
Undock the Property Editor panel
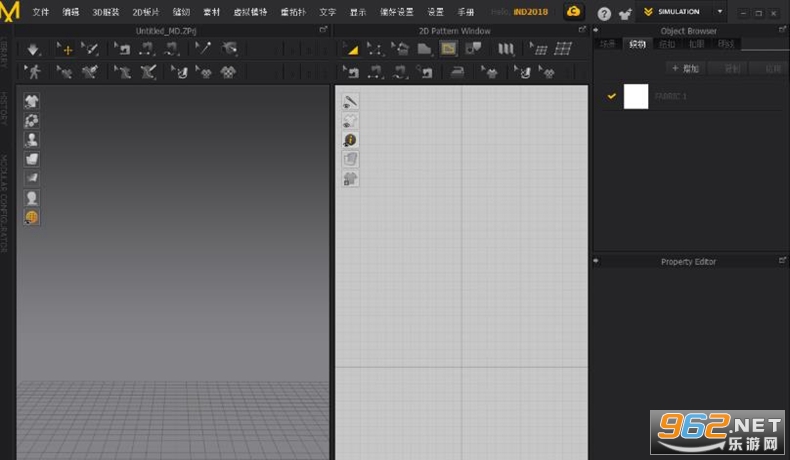(782, 260)
